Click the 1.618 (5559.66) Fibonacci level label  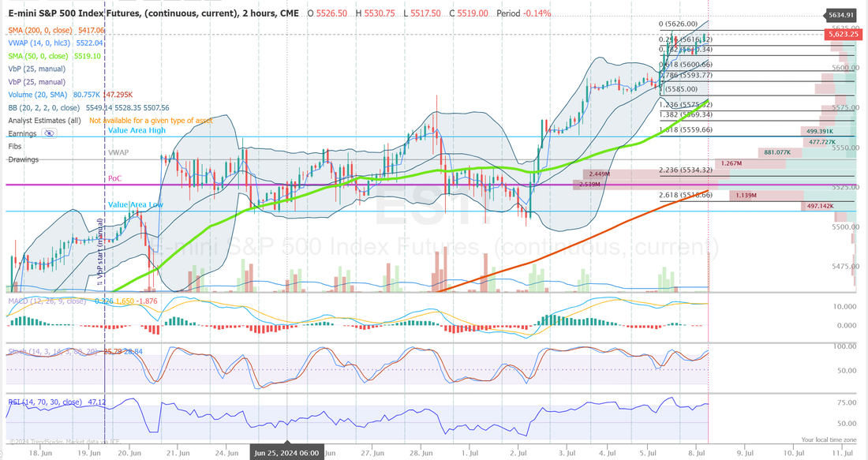(x=685, y=130)
